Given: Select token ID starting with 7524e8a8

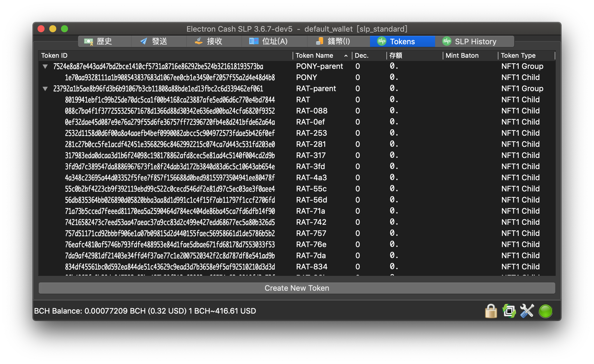Looking at the screenshot, I should (x=158, y=66).
